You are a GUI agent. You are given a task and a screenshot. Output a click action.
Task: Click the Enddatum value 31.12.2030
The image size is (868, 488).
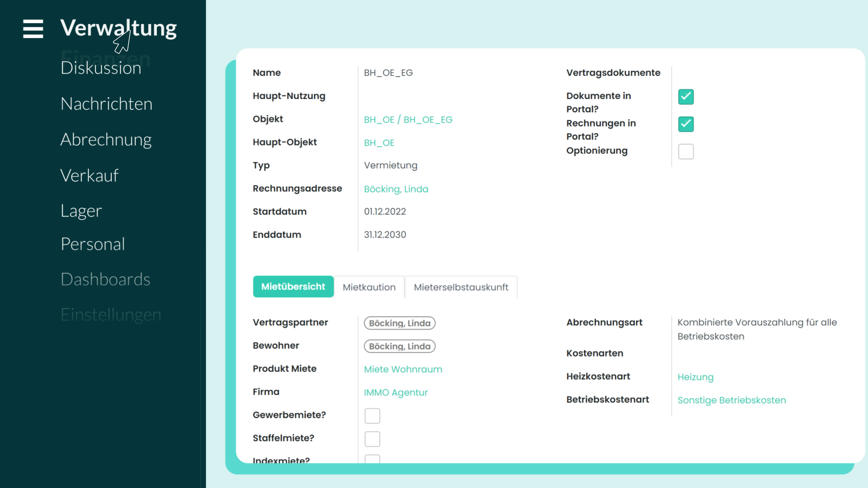pyautogui.click(x=385, y=235)
